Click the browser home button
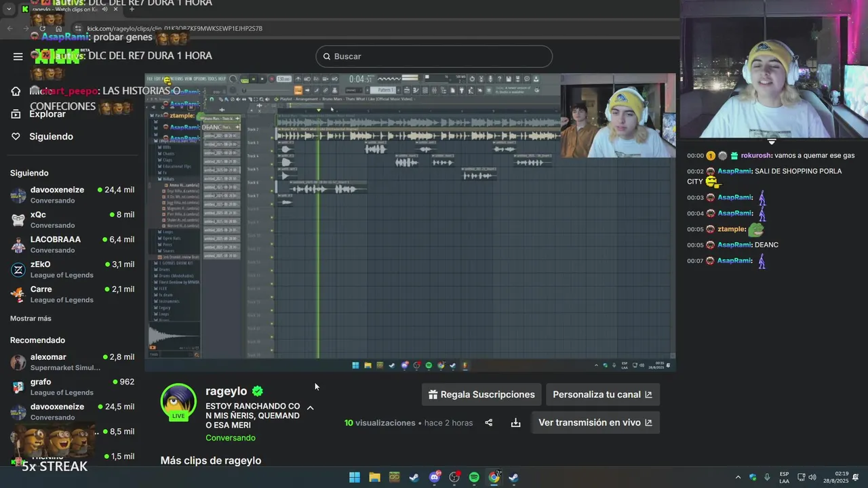This screenshot has height=488, width=868. tap(59, 28)
